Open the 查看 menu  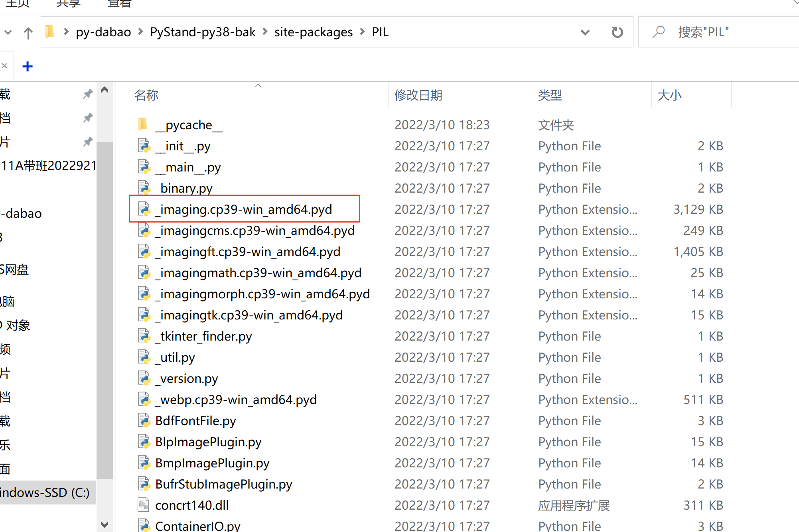pos(119,4)
